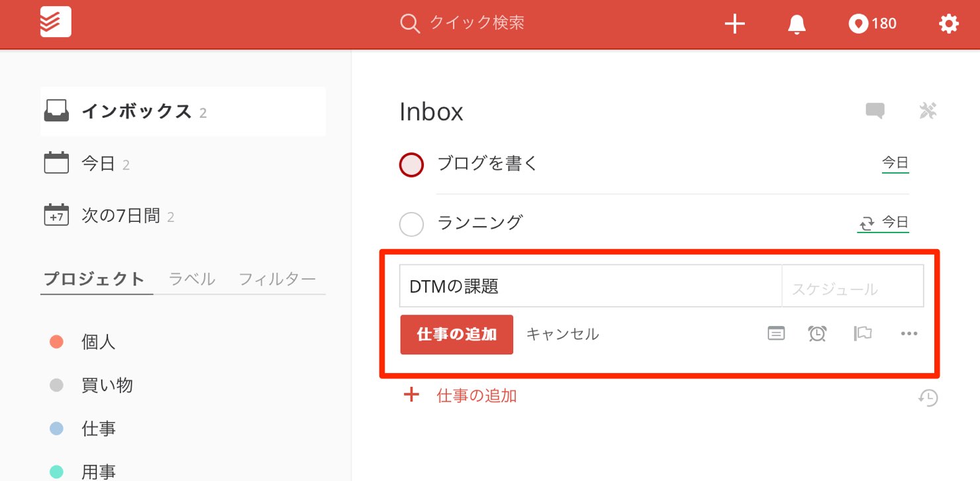This screenshot has width=980, height=481.
Task: Click + 仕事の追加 link below editor
Action: 460,396
